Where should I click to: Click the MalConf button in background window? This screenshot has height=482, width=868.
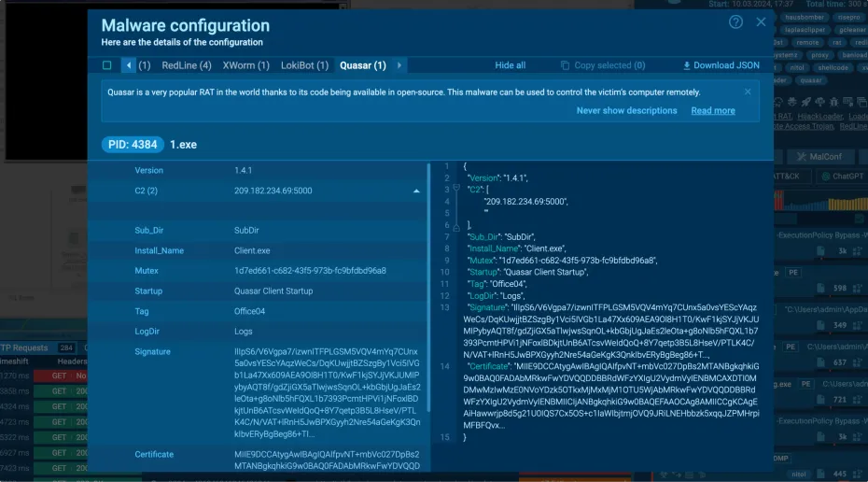tap(819, 157)
